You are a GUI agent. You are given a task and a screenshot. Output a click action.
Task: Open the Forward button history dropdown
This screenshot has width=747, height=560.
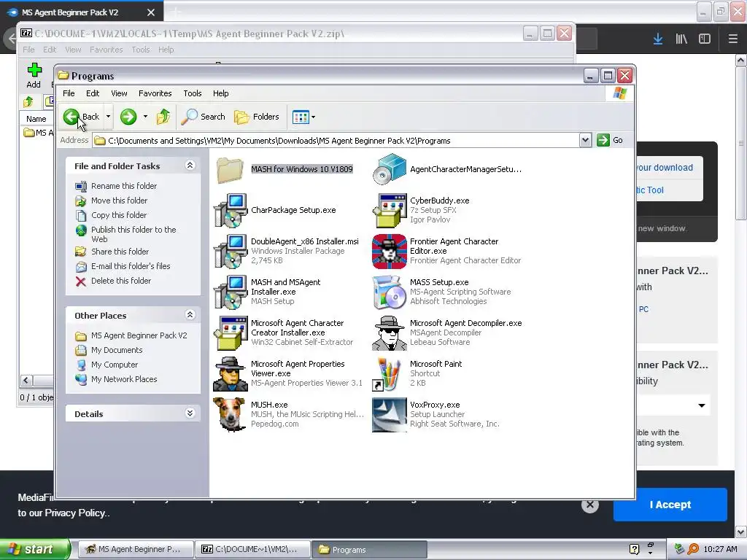pos(145,117)
